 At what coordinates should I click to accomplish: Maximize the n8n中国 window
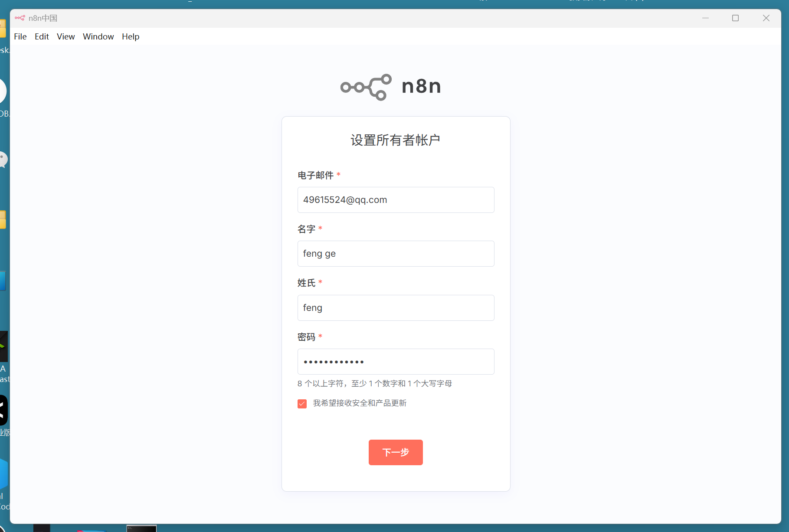coord(735,18)
